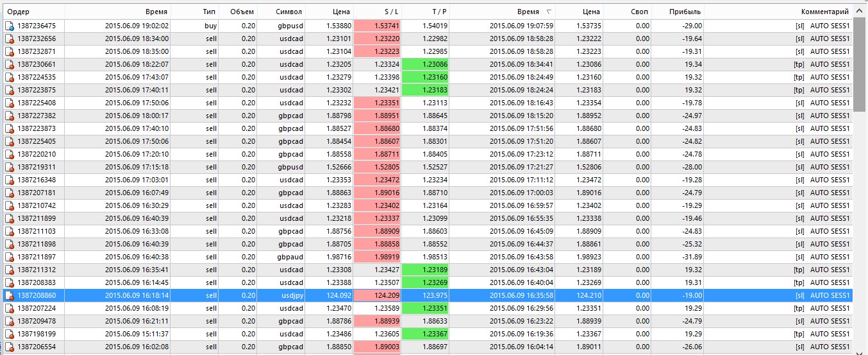Click the T/P value 1.23113

coord(435,103)
